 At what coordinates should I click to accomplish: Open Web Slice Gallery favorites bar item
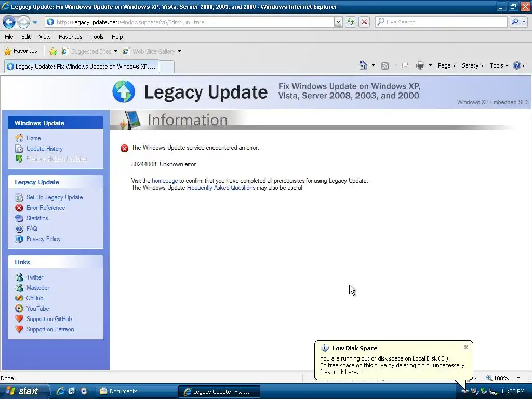coord(152,51)
